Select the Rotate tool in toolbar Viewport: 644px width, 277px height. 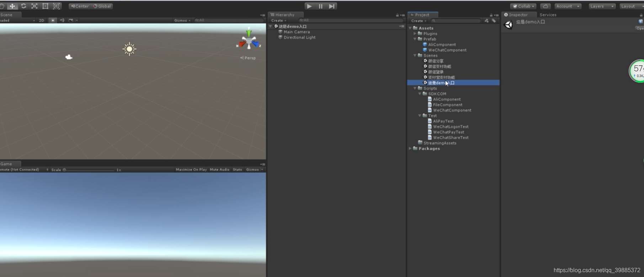point(23,6)
